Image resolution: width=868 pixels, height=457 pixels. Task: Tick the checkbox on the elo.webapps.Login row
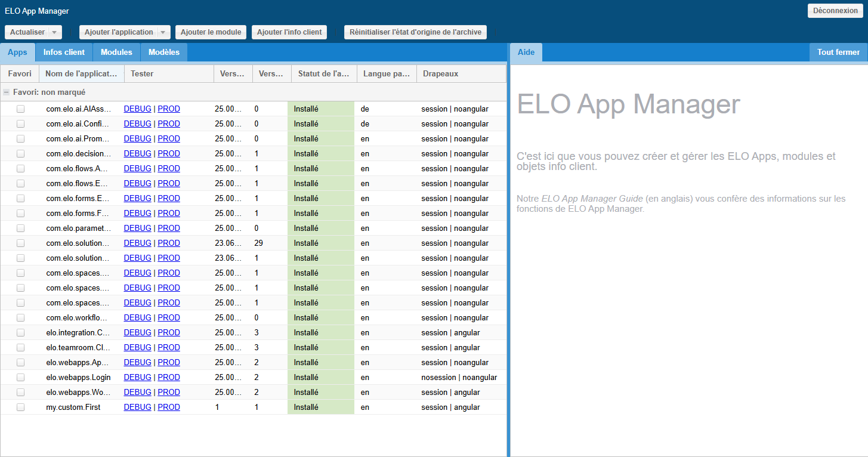[21, 377]
